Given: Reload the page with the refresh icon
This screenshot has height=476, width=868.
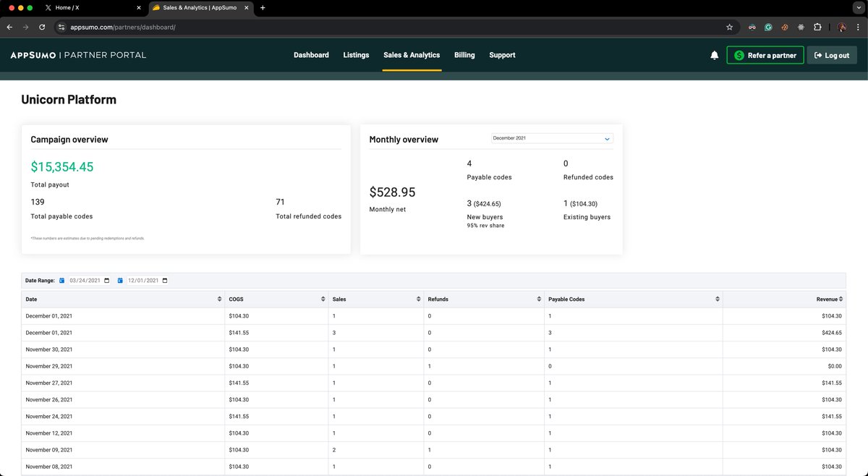Looking at the screenshot, I should point(42,27).
